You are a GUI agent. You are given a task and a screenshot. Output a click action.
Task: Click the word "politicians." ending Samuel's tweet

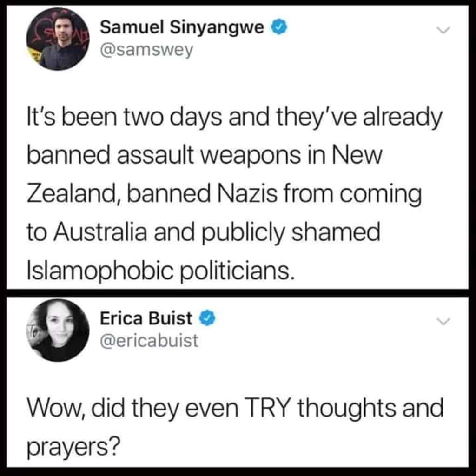[238, 271]
